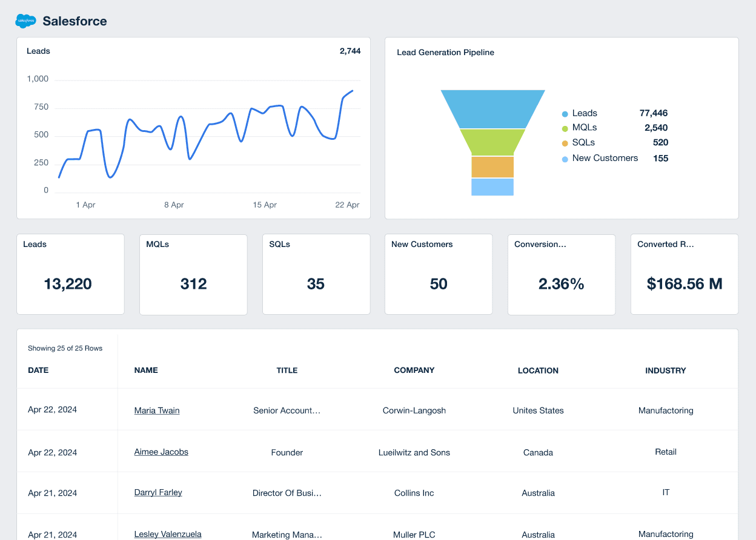The height and width of the screenshot is (540, 756).
Task: Click the green MQLs legend dot
Action: [x=564, y=128]
